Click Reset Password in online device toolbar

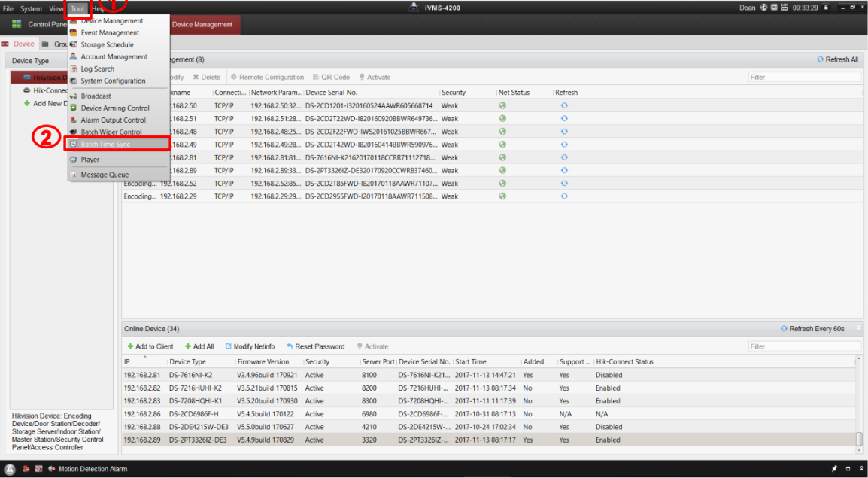[315, 347]
